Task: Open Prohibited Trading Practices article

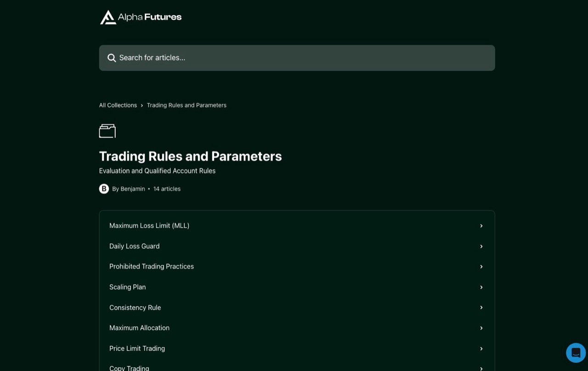Action: tap(297, 267)
